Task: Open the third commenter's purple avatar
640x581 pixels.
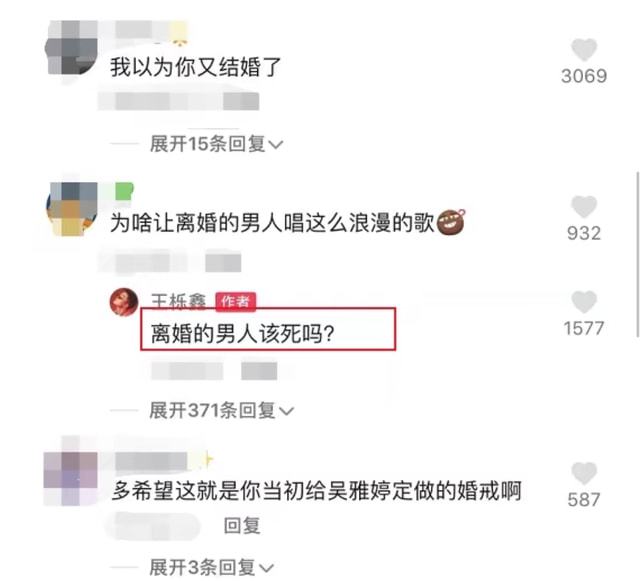Action: [71, 476]
